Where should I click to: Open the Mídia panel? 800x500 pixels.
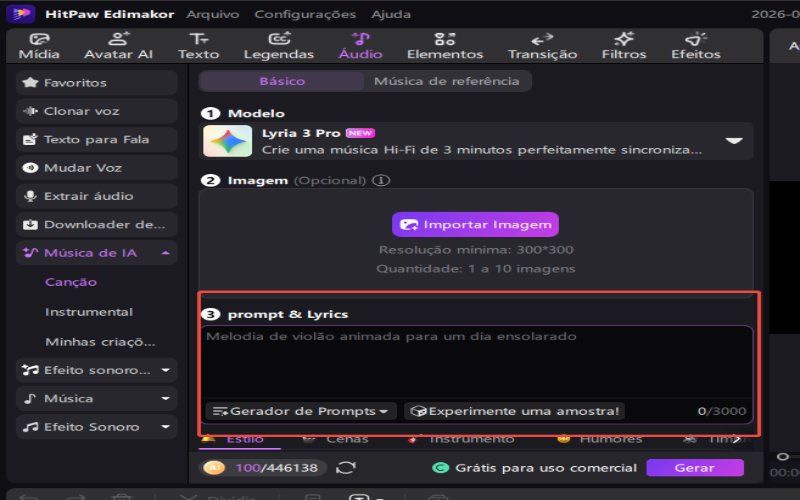click(x=39, y=46)
